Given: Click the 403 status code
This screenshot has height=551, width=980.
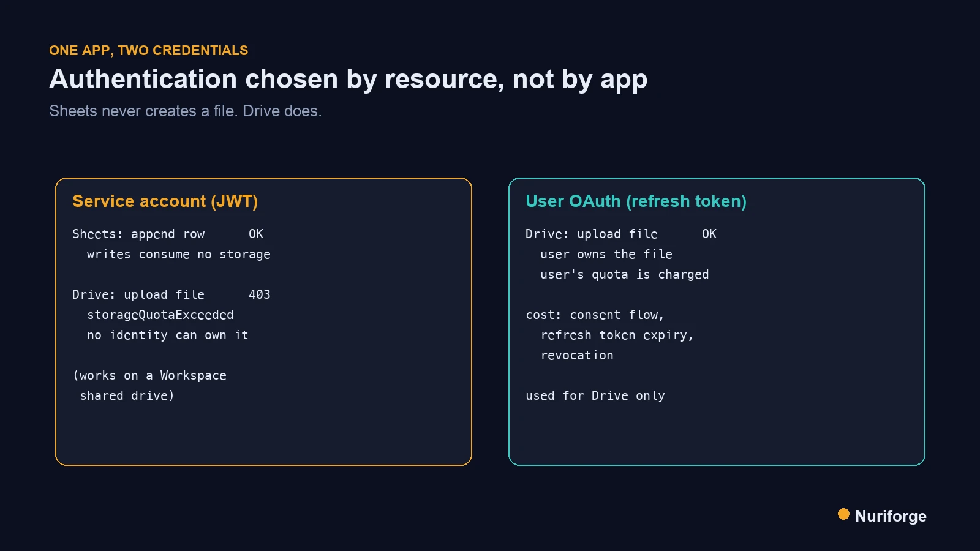Looking at the screenshot, I should [x=260, y=294].
